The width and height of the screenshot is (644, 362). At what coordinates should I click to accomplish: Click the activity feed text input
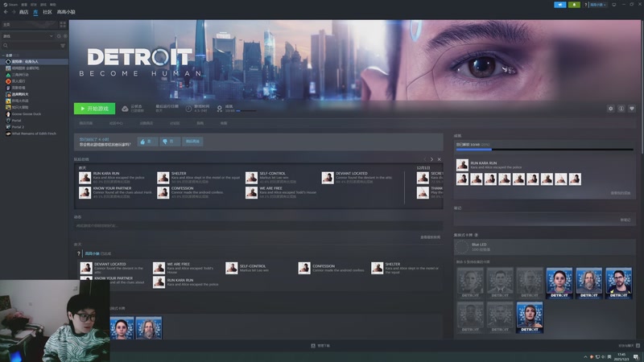pyautogui.click(x=258, y=226)
